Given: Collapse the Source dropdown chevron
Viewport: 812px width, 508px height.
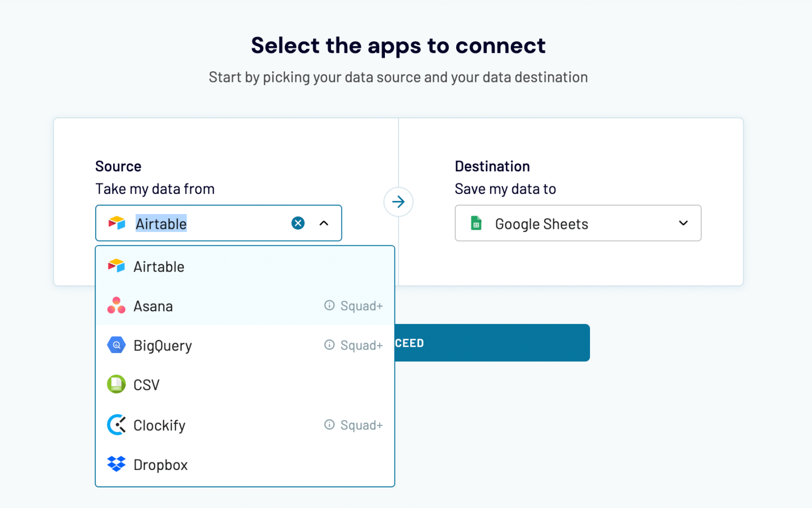Looking at the screenshot, I should (x=324, y=223).
